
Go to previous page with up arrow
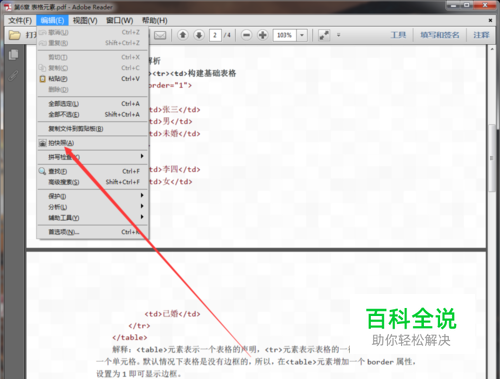point(183,35)
